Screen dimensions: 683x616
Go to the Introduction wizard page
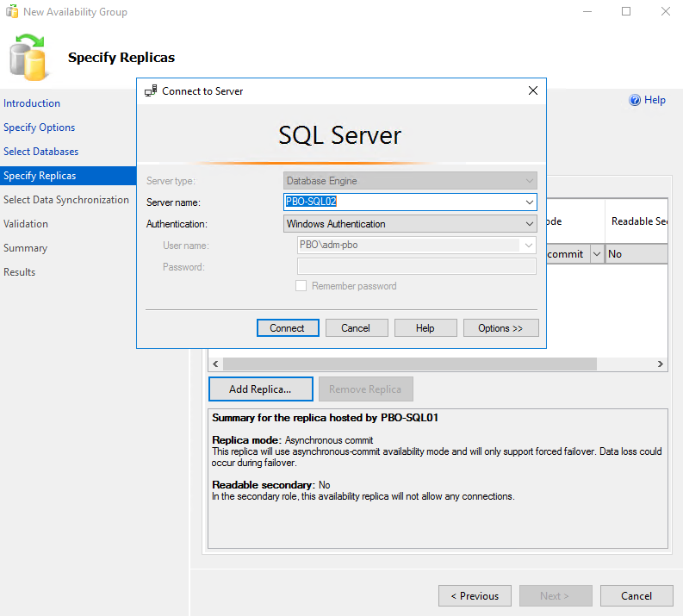click(32, 103)
